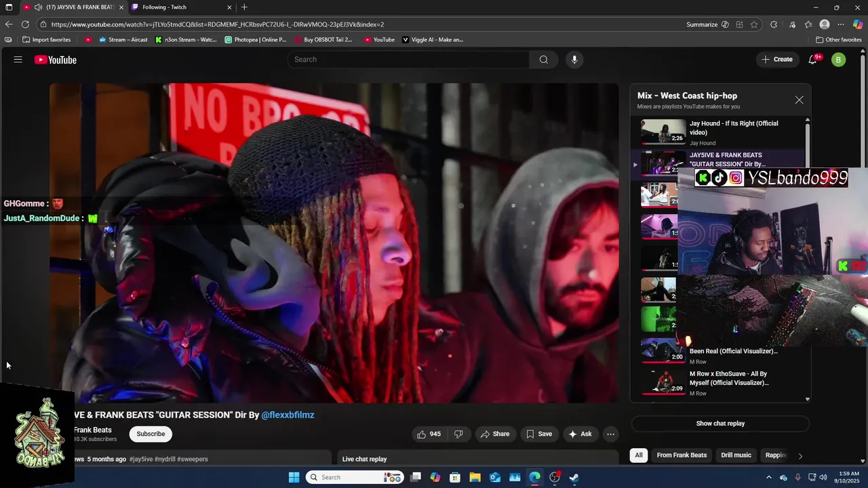Click the Create button
Screen dimensions: 868x488
776,60
